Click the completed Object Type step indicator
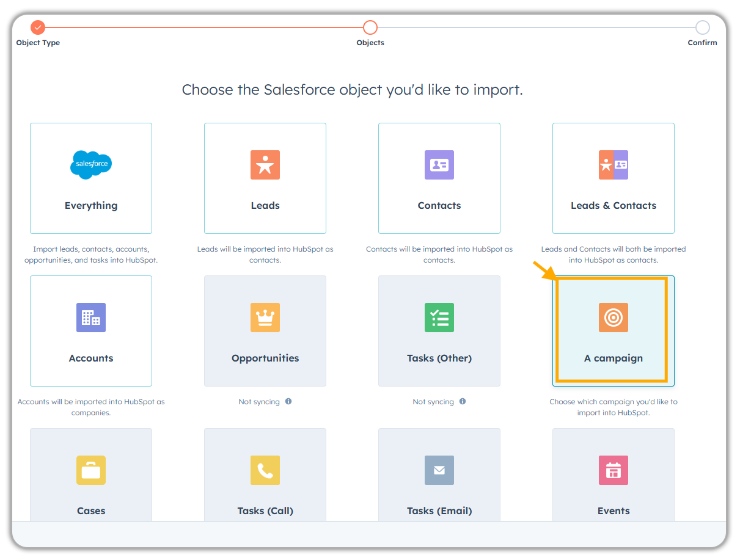Viewport: 740px width, 560px height. [x=38, y=27]
